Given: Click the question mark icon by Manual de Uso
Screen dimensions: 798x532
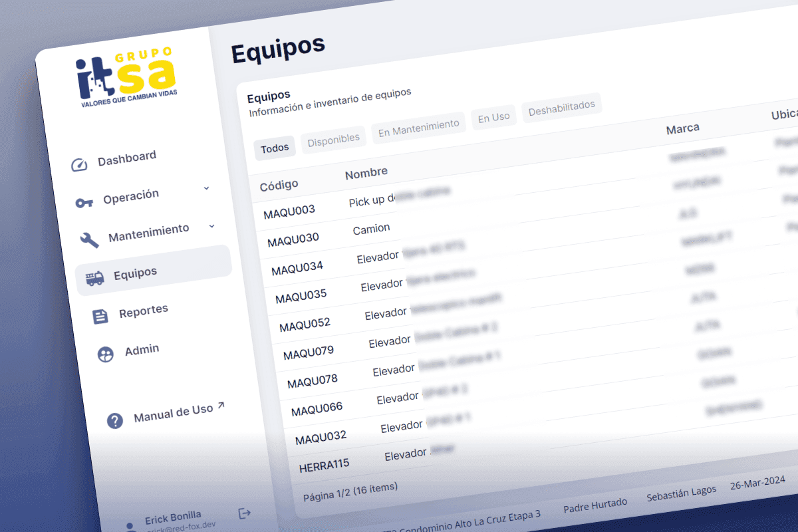Looking at the screenshot, I should (x=114, y=421).
